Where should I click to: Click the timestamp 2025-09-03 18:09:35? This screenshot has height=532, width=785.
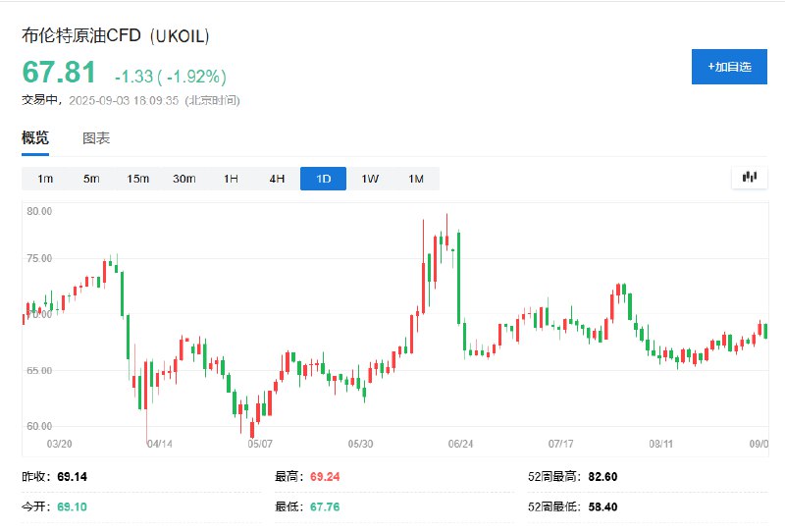[124, 101]
